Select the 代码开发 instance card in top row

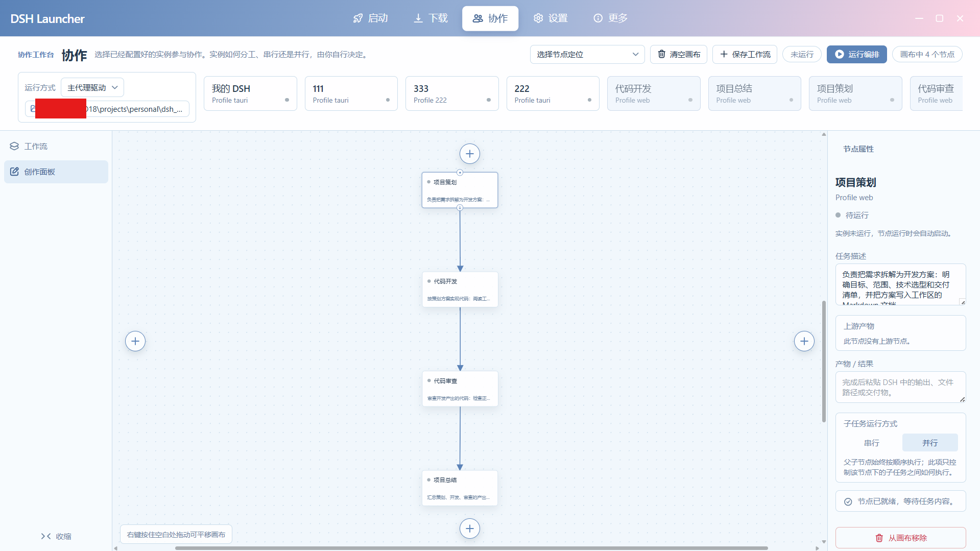click(x=654, y=93)
